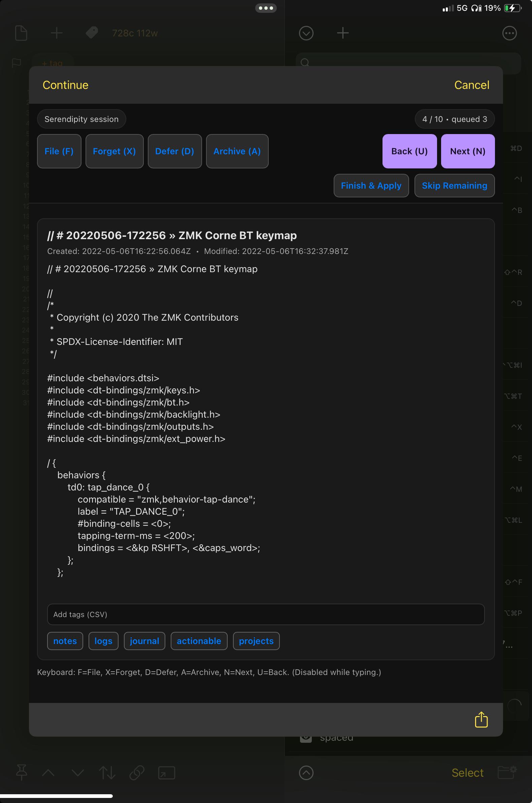This screenshot has height=803, width=532.
Task: Click the Serendipity session label
Action: click(x=81, y=119)
